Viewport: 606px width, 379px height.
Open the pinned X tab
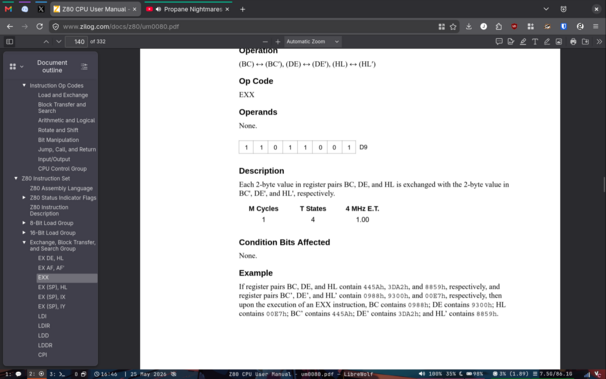41,9
